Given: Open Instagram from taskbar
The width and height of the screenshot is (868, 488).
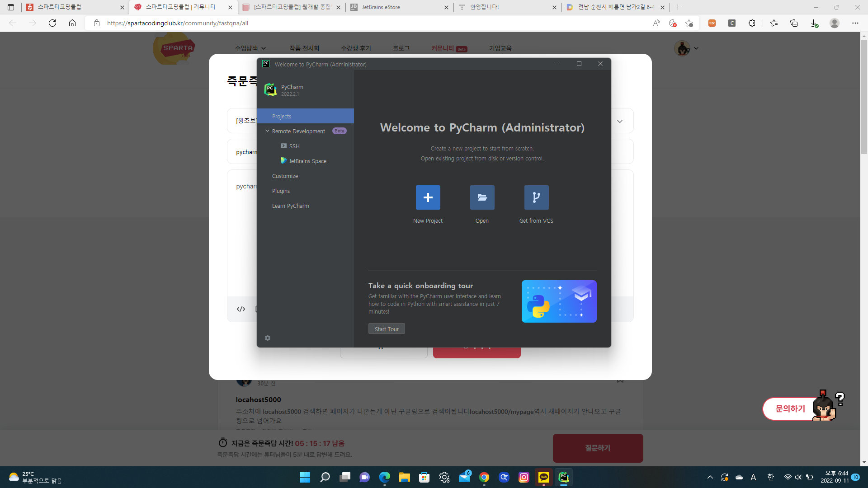Looking at the screenshot, I should 524,477.
